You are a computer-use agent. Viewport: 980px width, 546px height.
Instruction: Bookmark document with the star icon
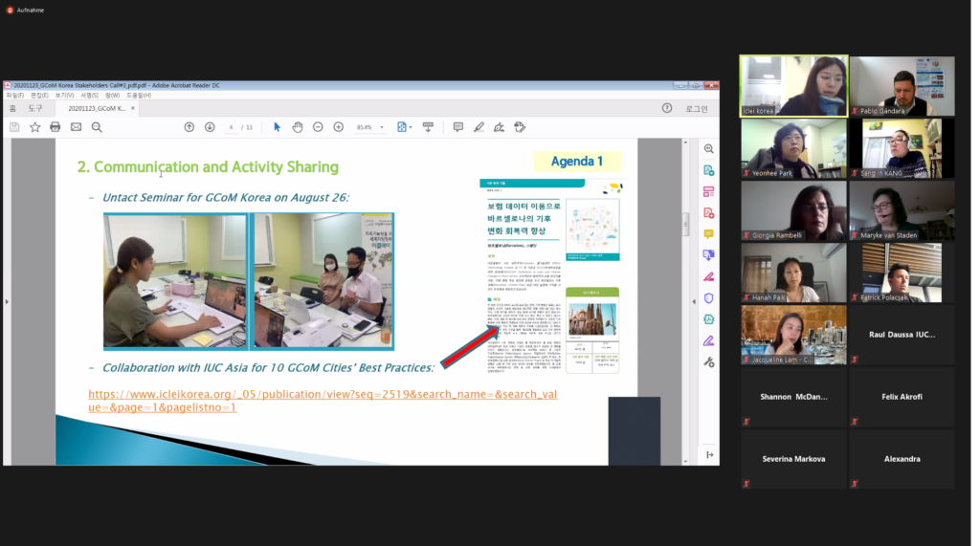pos(34,127)
